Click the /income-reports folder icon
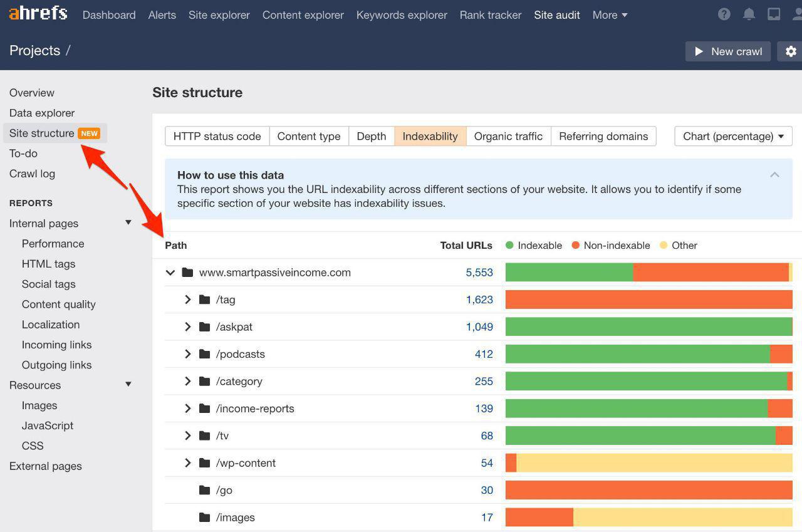802x532 pixels. click(x=204, y=409)
